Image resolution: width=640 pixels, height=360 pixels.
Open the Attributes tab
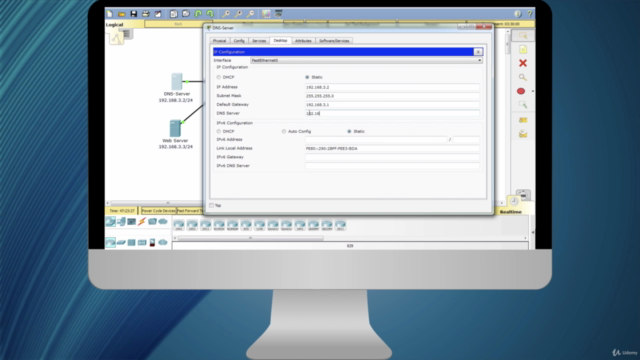click(x=303, y=41)
